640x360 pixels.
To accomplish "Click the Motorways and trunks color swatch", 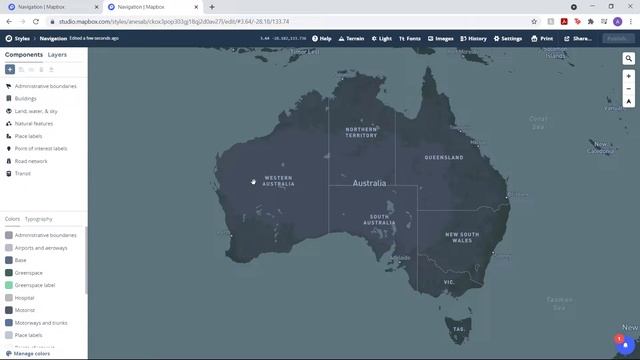I will [x=9, y=322].
